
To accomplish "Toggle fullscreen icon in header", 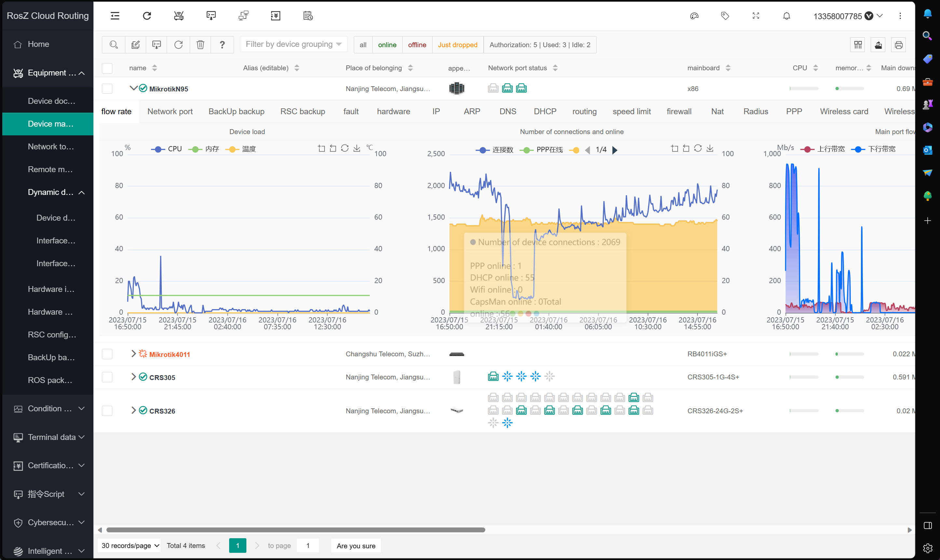I will click(756, 16).
